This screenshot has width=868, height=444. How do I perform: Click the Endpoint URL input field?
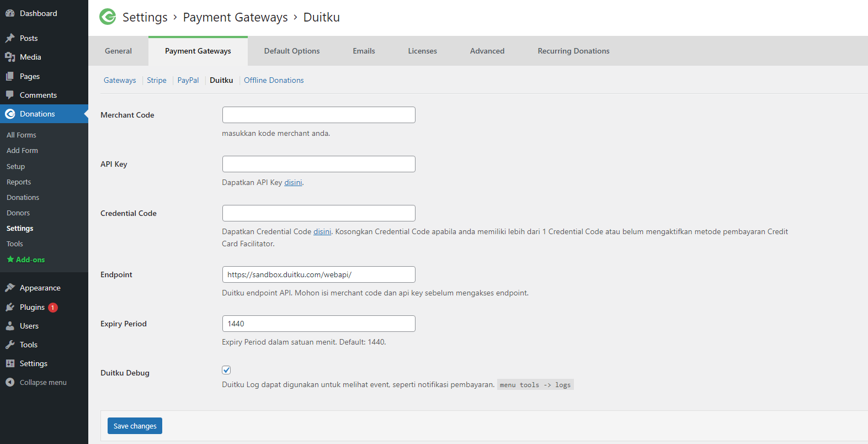pyautogui.click(x=319, y=274)
